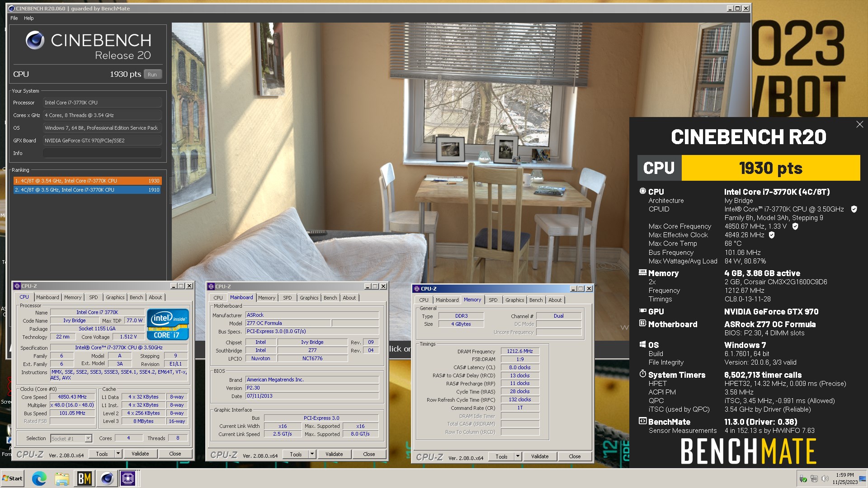868x488 pixels.
Task: Switch to CPU tab in right CPU-Z window
Action: 424,300
